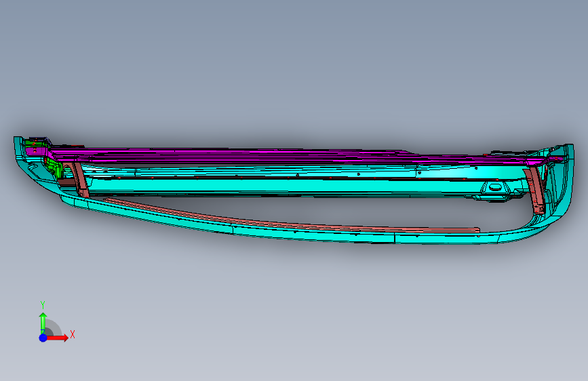Select the salmon curved bracket at the right end
Screen dimensions: 588x381
coord(534,190)
